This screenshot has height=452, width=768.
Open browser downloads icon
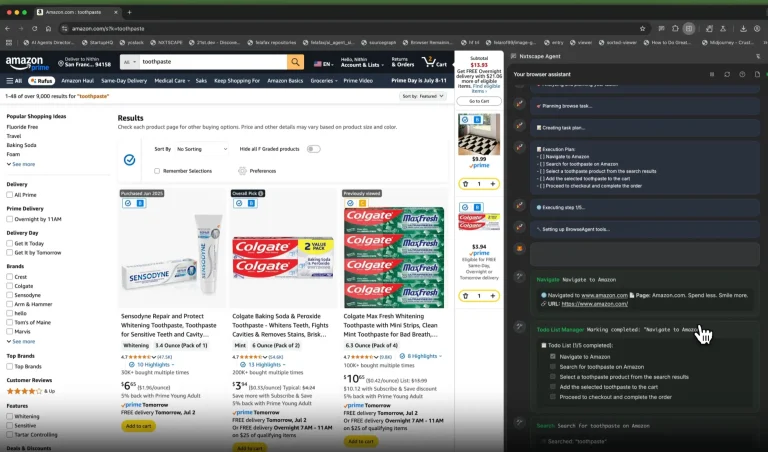pyautogui.click(x=743, y=28)
